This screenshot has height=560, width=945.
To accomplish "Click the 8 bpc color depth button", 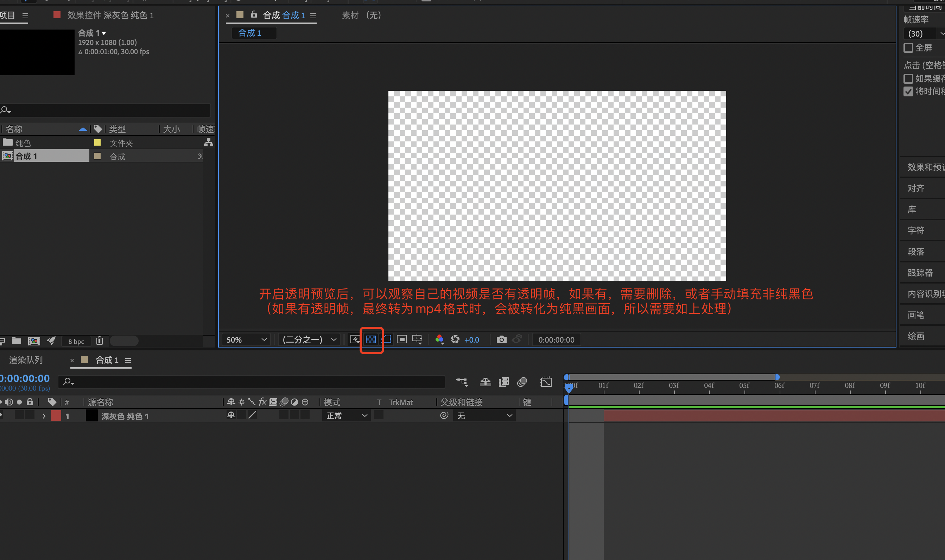I will tap(76, 342).
